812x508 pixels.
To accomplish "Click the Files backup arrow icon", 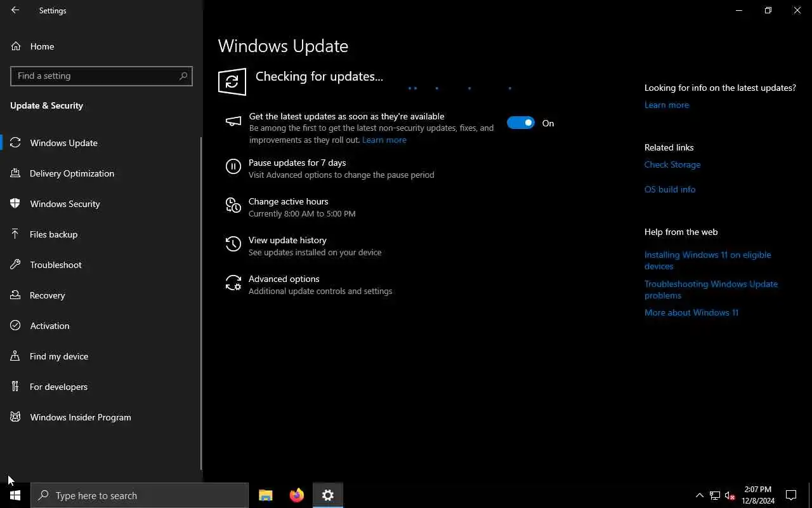I will click(15, 234).
